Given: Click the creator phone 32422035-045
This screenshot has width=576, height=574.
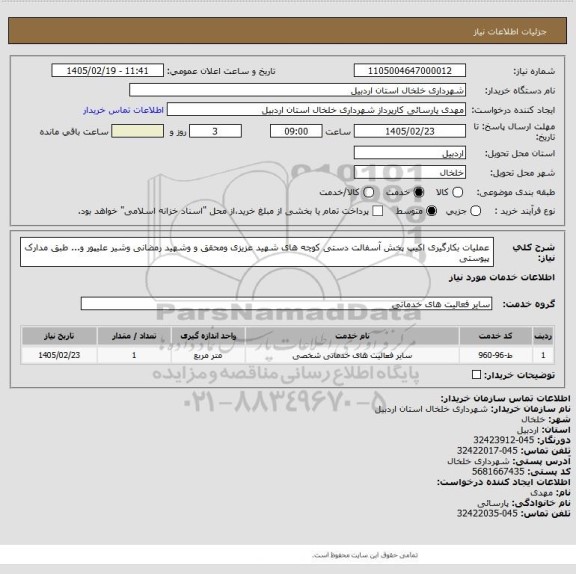Looking at the screenshot, I should (487, 513).
